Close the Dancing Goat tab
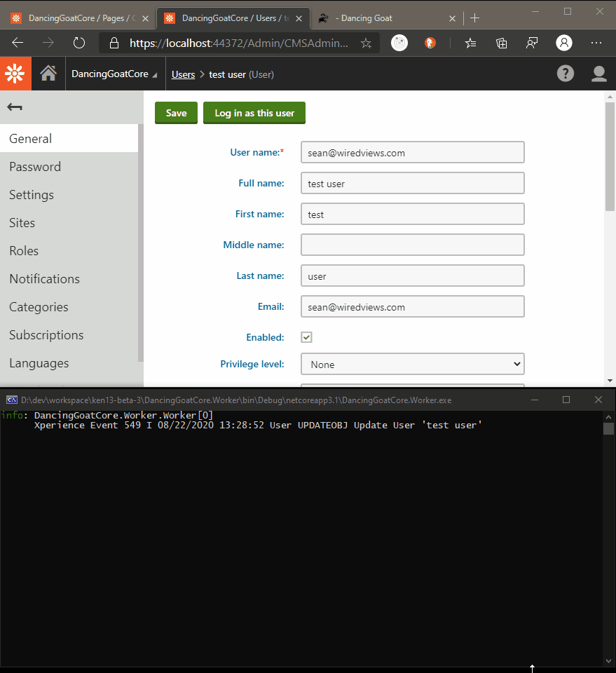Image resolution: width=616 pixels, height=673 pixels. point(452,18)
